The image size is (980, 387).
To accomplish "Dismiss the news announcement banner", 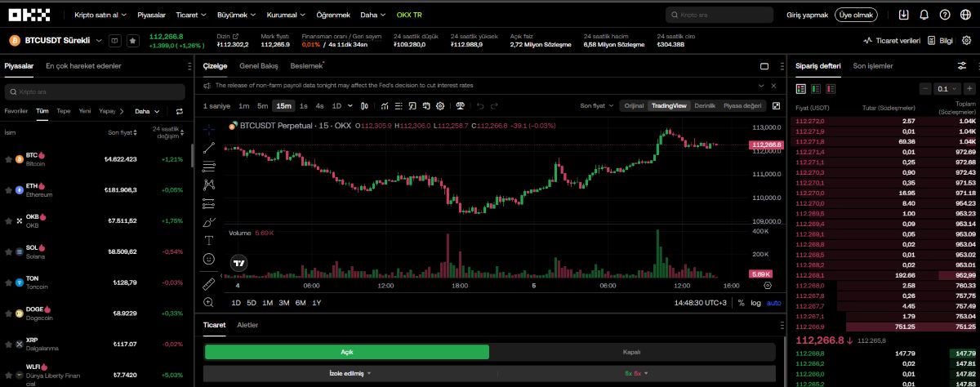I will click(775, 85).
